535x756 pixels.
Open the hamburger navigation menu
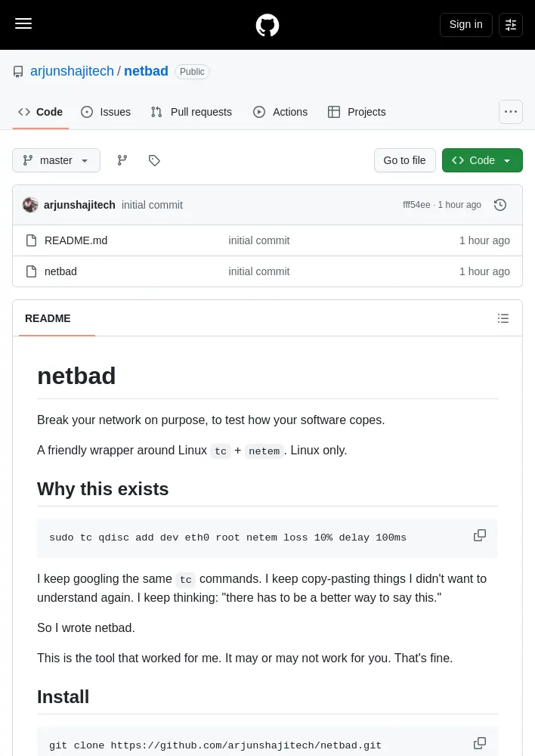(x=23, y=23)
